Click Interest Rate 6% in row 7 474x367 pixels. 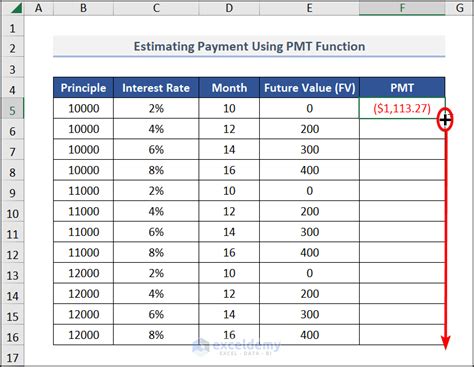coord(156,150)
